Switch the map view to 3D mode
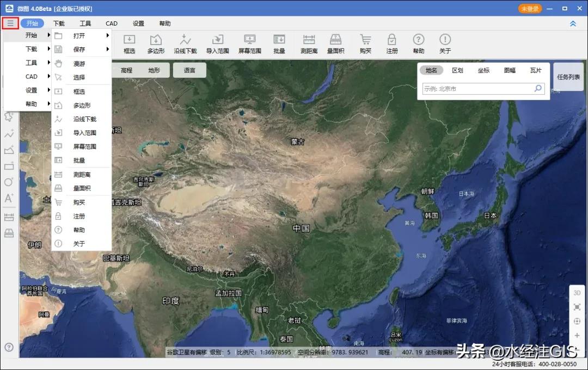588x370 pixels. pyautogui.click(x=577, y=293)
